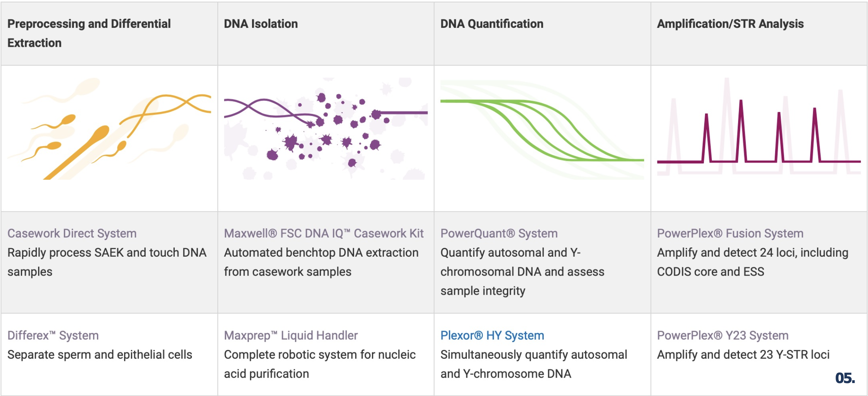Viewport: 868px width, 396px height.
Task: Open the PowerPlex Fusion System link
Action: [730, 233]
